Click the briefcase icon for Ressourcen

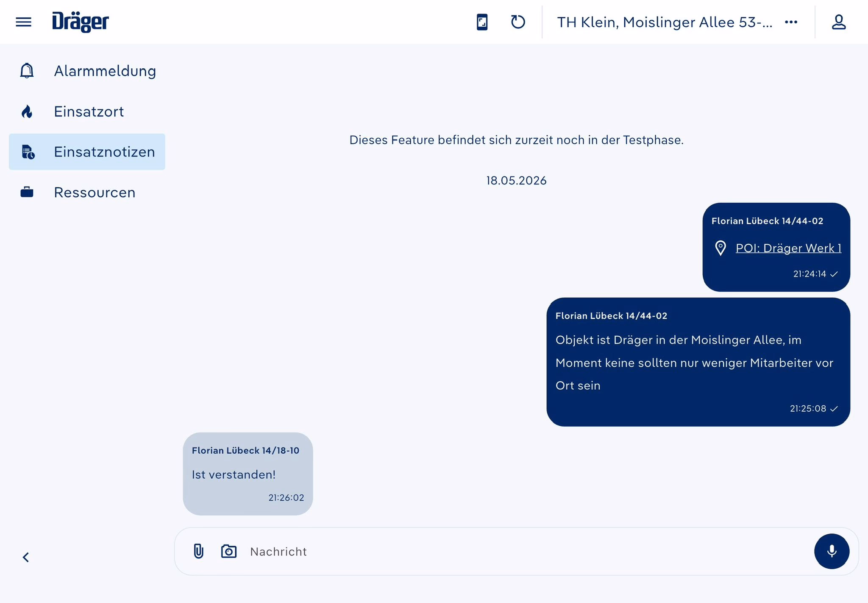point(27,192)
